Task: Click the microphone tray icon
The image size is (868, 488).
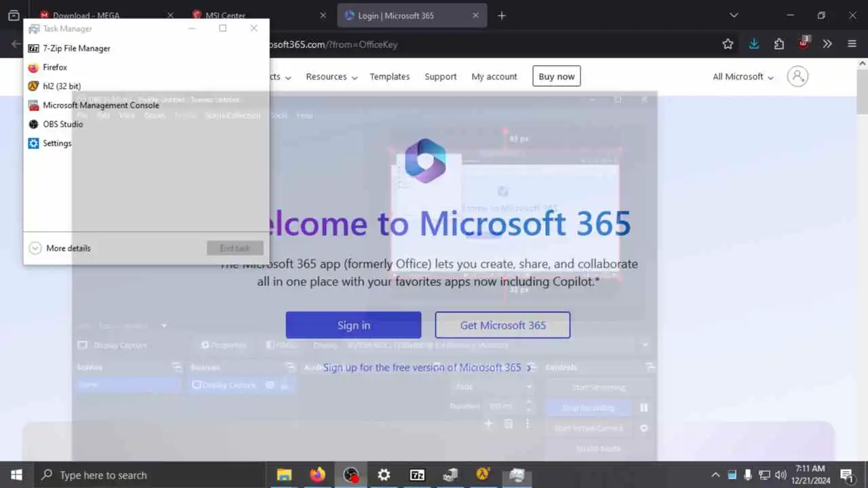Action: tap(748, 474)
